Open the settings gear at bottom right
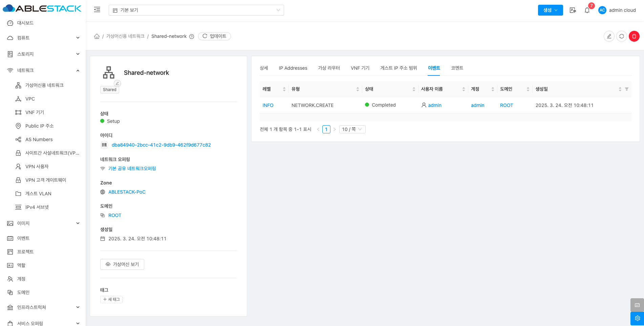Screen dimensions: 644x326 [637, 318]
